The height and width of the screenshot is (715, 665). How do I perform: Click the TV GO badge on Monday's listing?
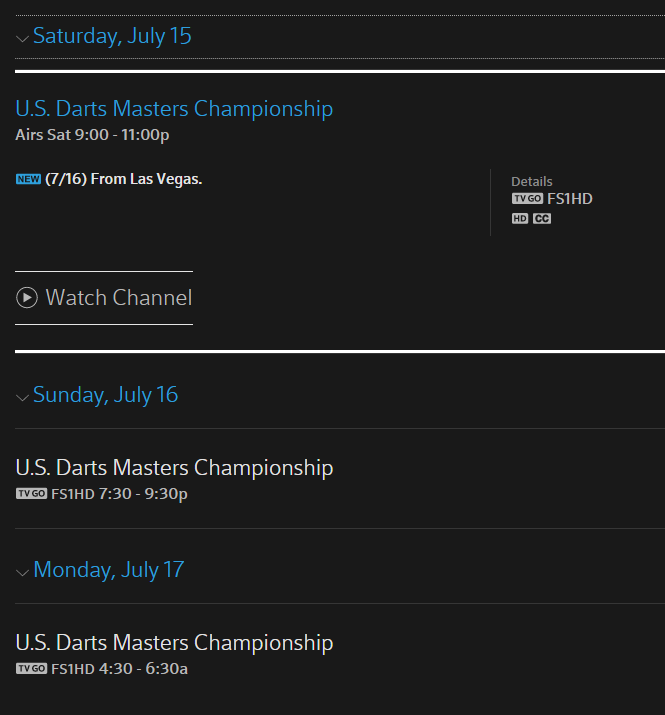pyautogui.click(x=31, y=668)
